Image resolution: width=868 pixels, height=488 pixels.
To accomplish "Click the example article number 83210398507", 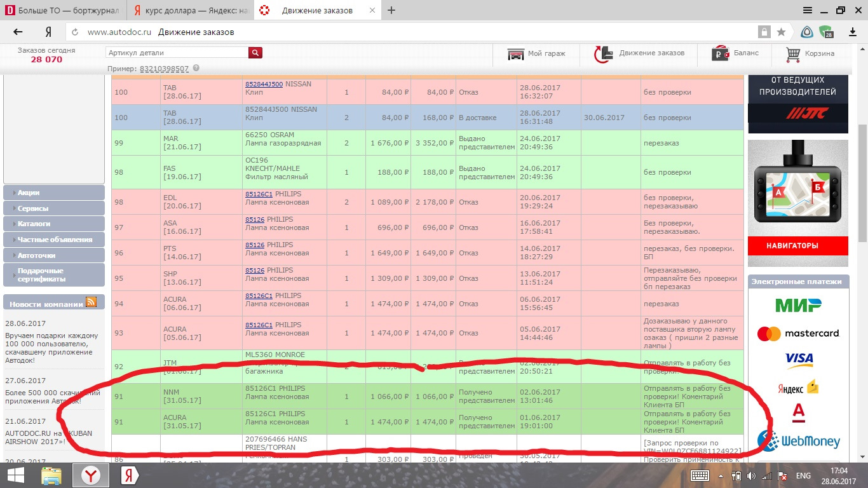I will tap(164, 69).
